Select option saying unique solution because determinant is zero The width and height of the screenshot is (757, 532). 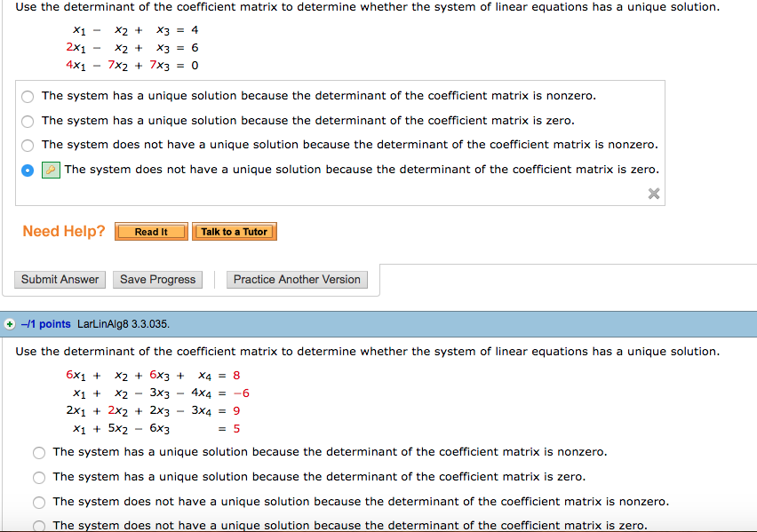(28, 121)
